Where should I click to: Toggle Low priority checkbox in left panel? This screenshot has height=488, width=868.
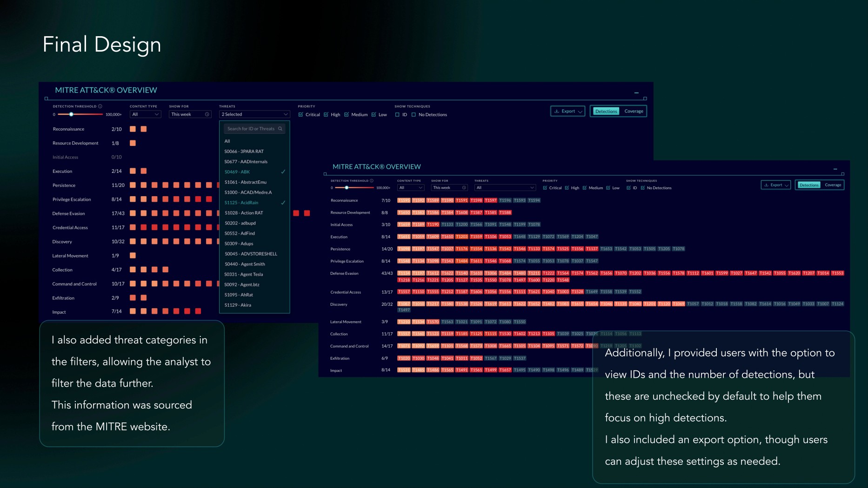(374, 114)
